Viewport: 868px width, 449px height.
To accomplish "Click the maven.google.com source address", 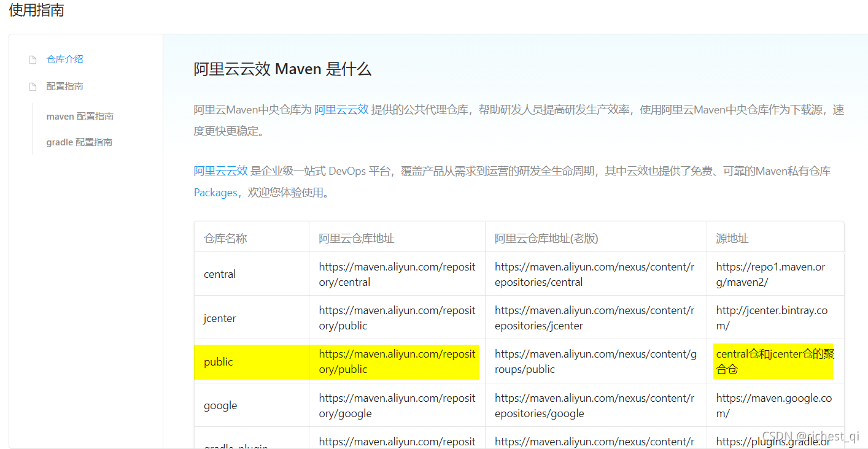I will [774, 405].
